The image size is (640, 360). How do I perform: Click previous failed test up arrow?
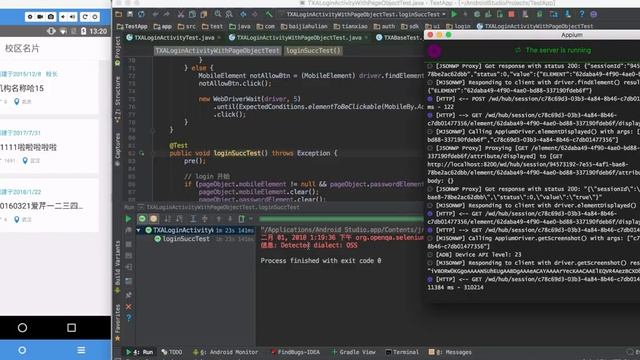[x=218, y=219]
